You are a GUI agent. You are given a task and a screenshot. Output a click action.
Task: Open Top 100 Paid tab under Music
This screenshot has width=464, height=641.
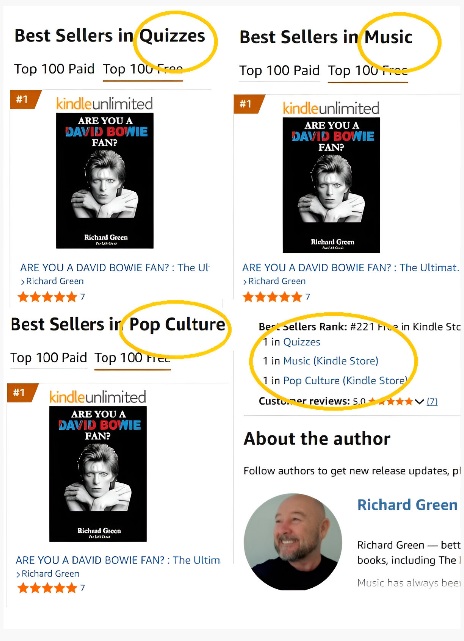279,70
